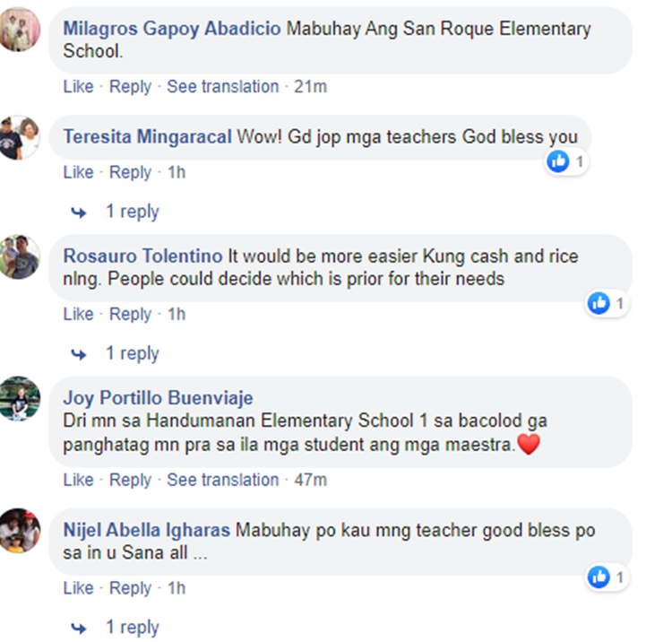Open Joy Portillo Buenviaje's avatar
Viewport: 672px width, 642px height.
(x=19, y=398)
